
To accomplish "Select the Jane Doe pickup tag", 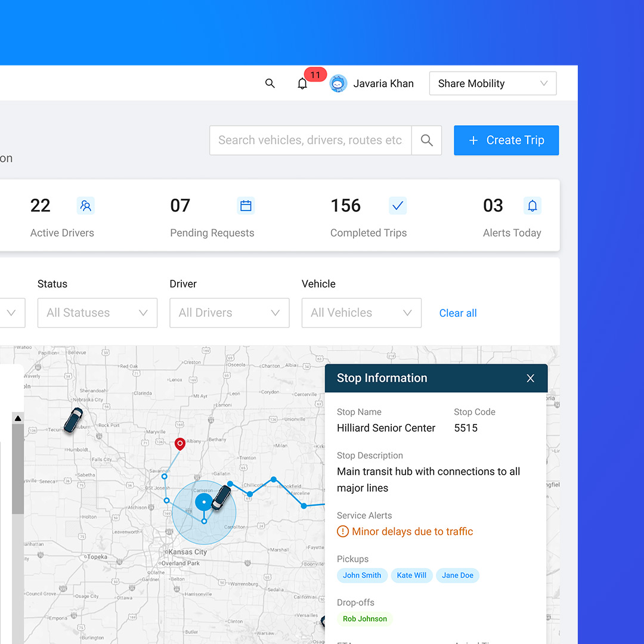I will pyautogui.click(x=457, y=575).
